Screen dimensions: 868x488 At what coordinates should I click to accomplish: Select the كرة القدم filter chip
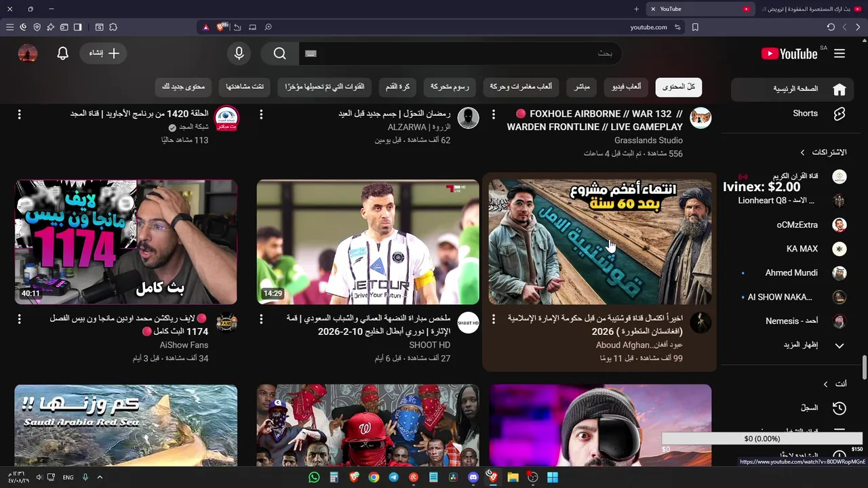coord(398,87)
